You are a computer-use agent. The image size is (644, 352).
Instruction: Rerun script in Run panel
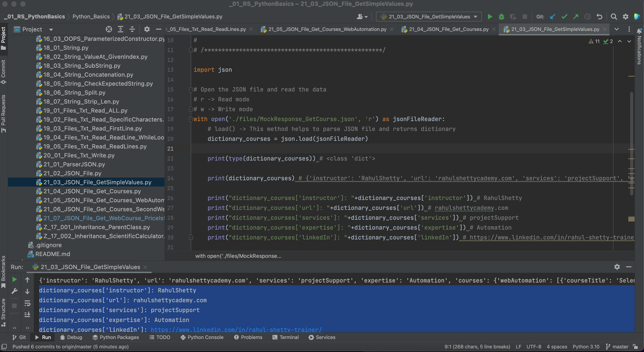pyautogui.click(x=15, y=279)
